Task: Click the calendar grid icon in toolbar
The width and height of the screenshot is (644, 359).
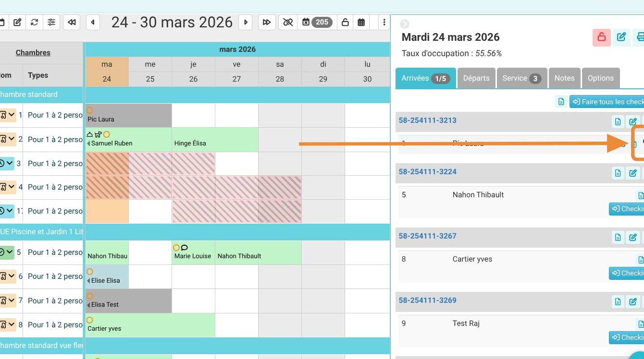Action: tap(361, 22)
